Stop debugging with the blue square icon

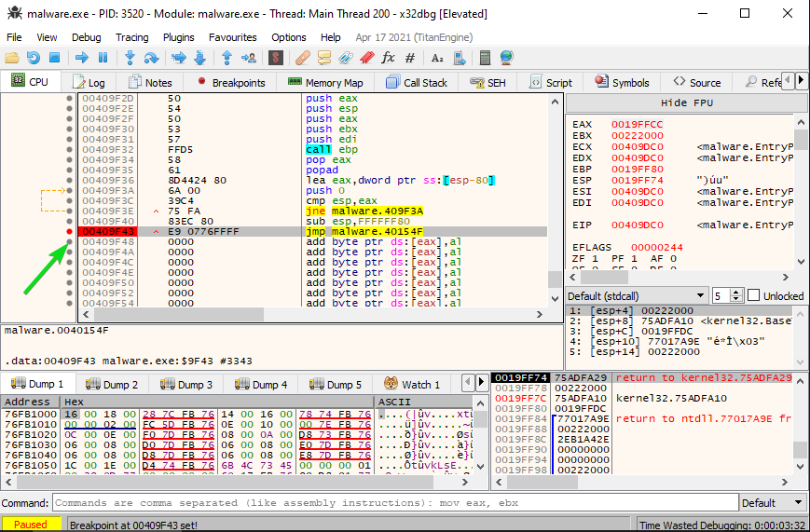point(54,58)
